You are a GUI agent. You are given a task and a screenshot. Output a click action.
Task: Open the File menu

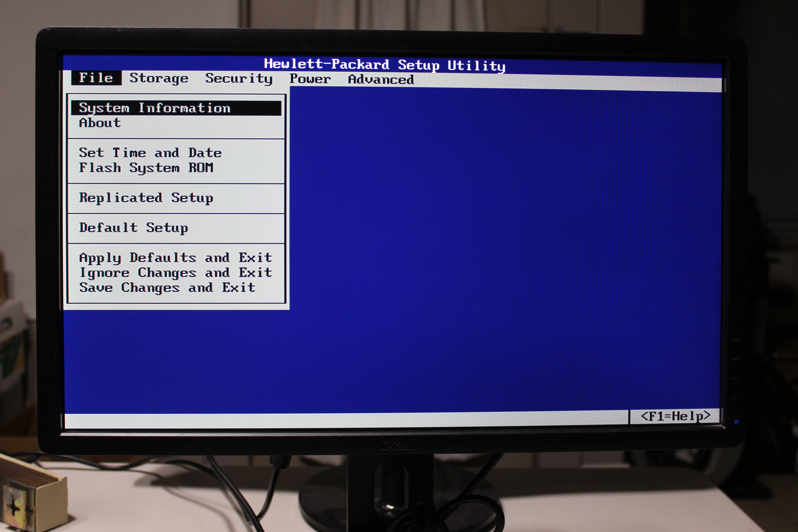click(96, 78)
